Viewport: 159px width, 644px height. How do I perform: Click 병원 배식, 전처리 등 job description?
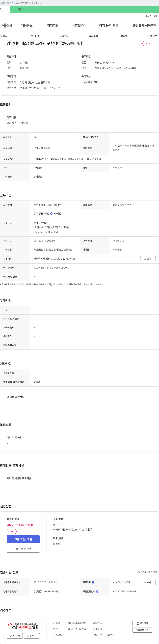click(x=18, y=123)
